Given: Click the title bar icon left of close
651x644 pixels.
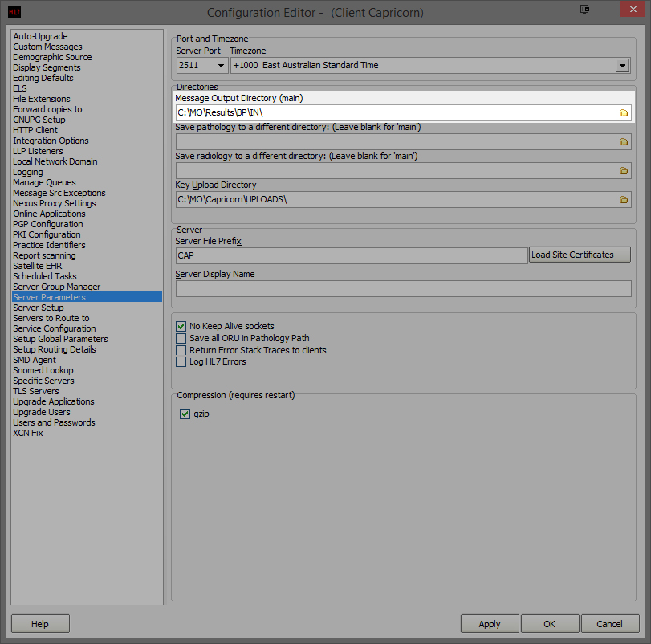Looking at the screenshot, I should pyautogui.click(x=584, y=10).
